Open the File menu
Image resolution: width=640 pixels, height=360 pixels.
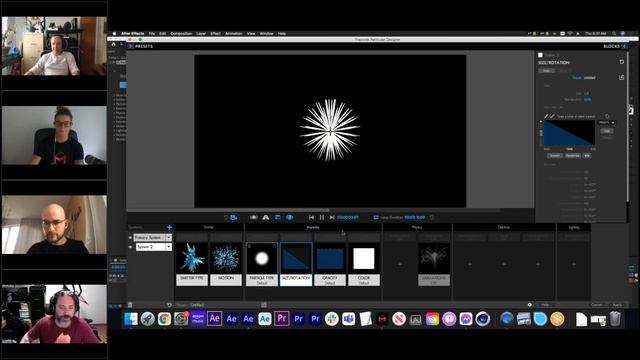point(152,33)
